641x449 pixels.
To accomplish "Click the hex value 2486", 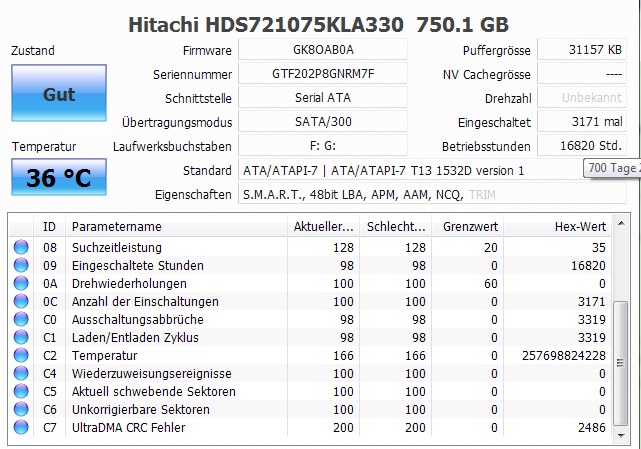I will [x=592, y=427].
